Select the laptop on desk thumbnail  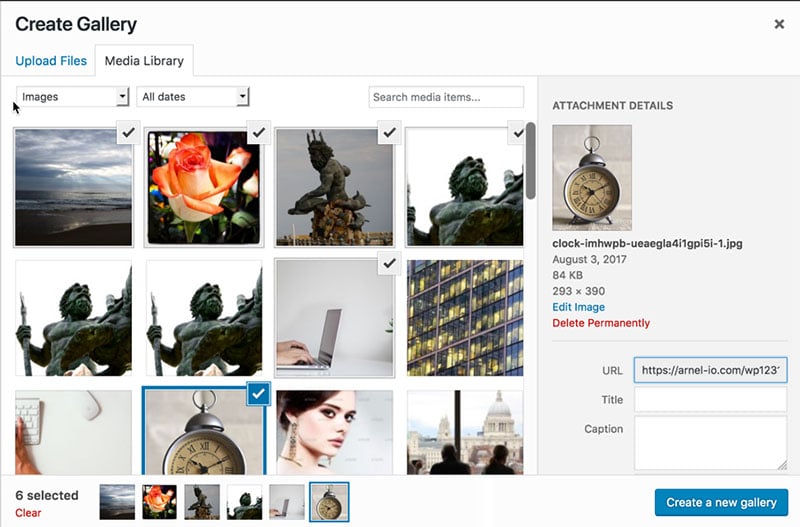point(335,318)
